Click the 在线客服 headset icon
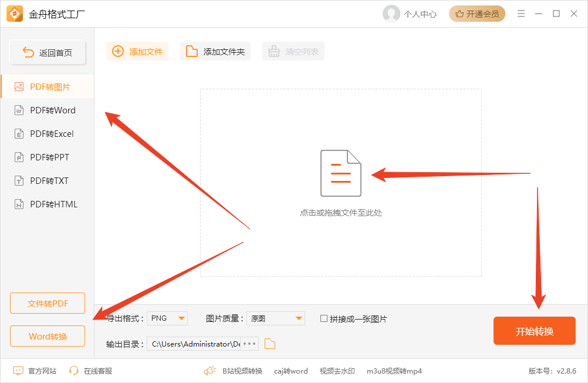This screenshot has height=383, width=588. coord(74,371)
